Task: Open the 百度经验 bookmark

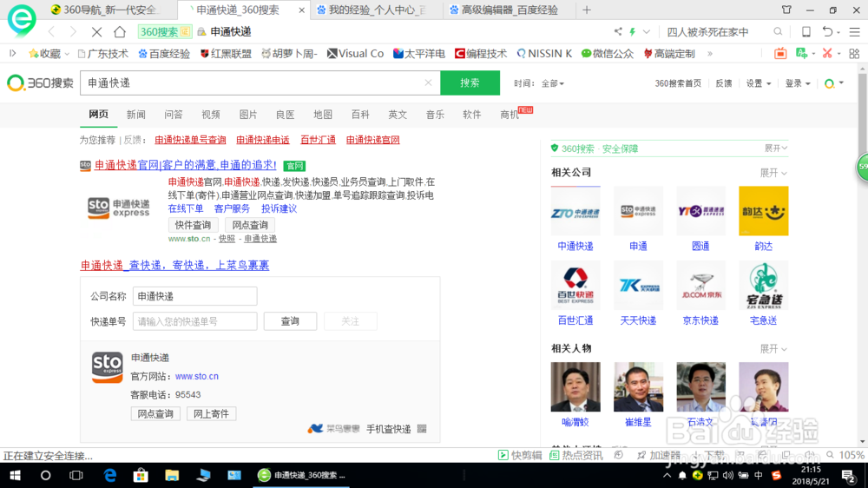Action: click(x=164, y=53)
